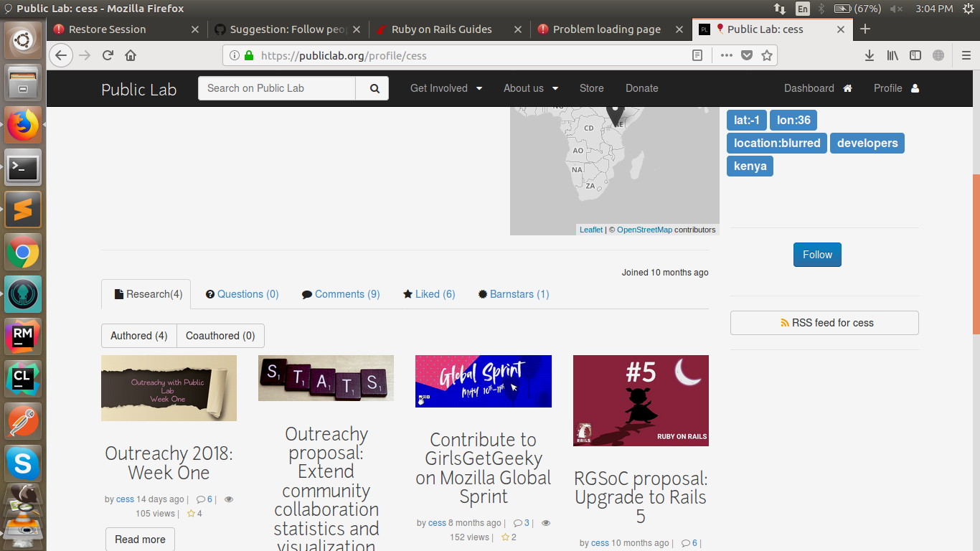The height and width of the screenshot is (551, 980).
Task: Click the lat:-1 tag
Action: click(747, 120)
